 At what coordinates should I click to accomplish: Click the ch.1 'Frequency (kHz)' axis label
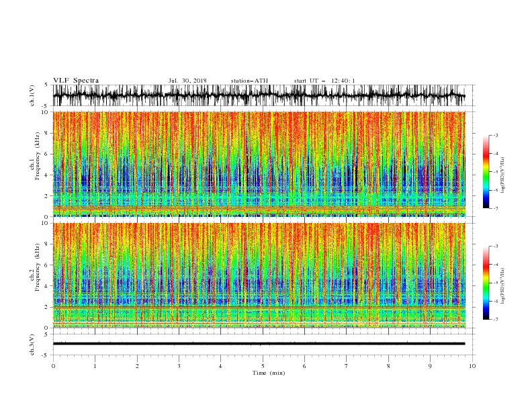38,156
